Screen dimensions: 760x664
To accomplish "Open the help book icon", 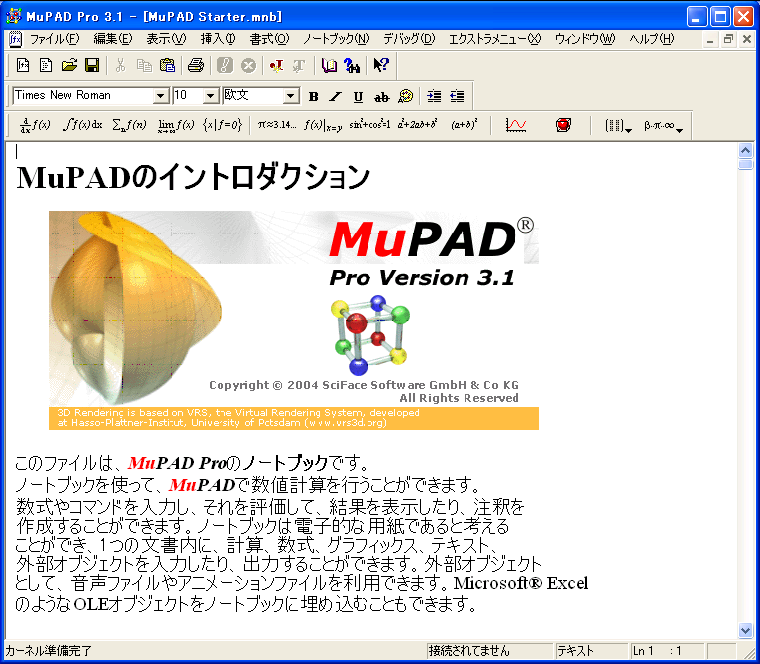I will [x=329, y=65].
